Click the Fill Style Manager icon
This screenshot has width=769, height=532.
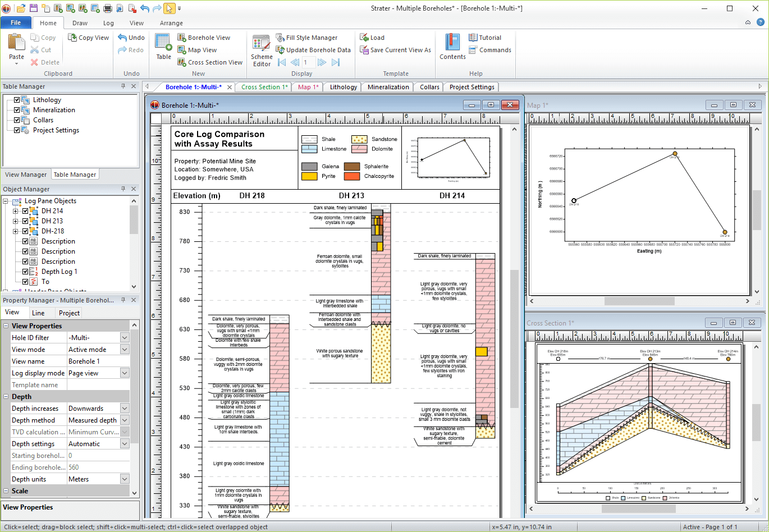[x=280, y=38]
